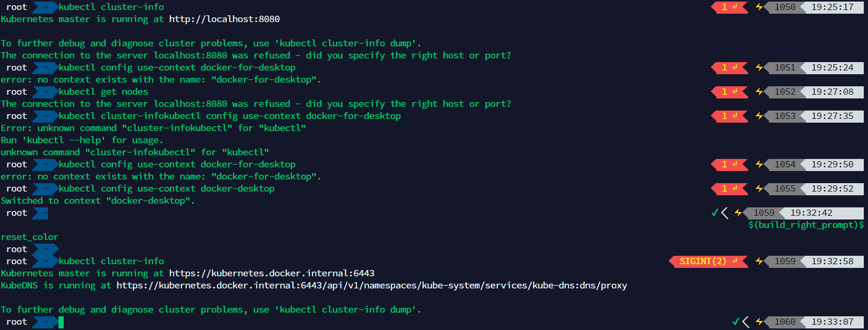Click the lightning bolt beside history 1050

[x=759, y=7]
